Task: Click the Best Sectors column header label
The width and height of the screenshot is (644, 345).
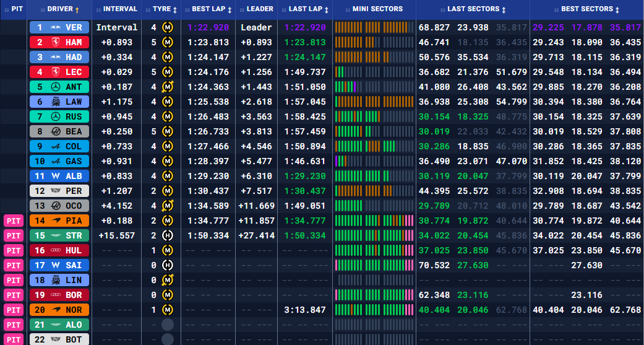Action: (586, 9)
